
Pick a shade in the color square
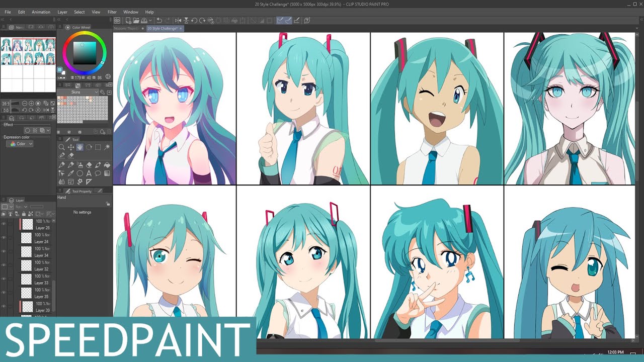(x=85, y=53)
